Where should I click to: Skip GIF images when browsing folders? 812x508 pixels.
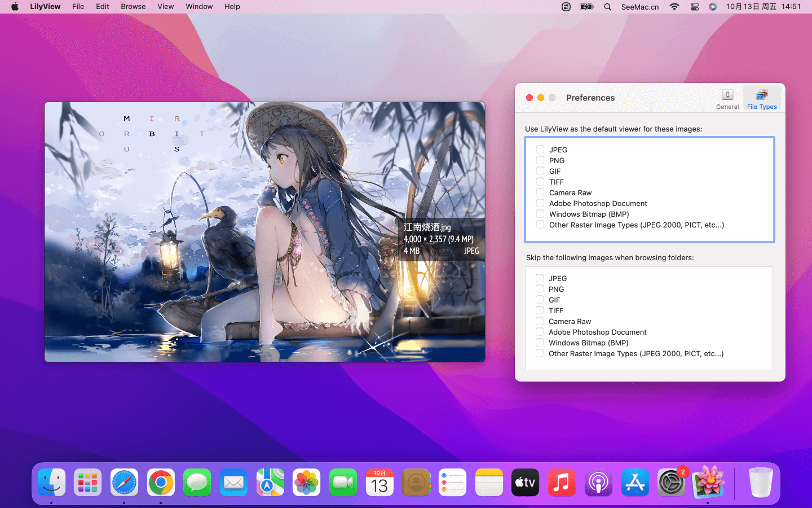point(540,300)
